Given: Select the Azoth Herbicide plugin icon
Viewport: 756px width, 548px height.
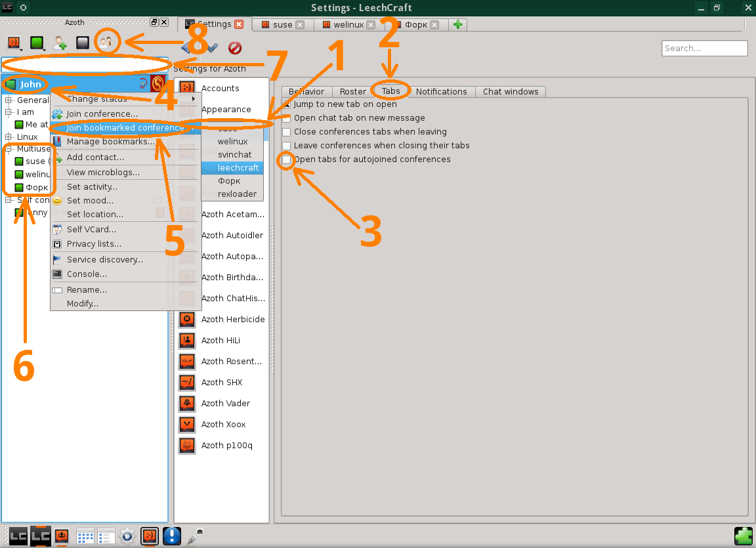Looking at the screenshot, I should coord(187,319).
